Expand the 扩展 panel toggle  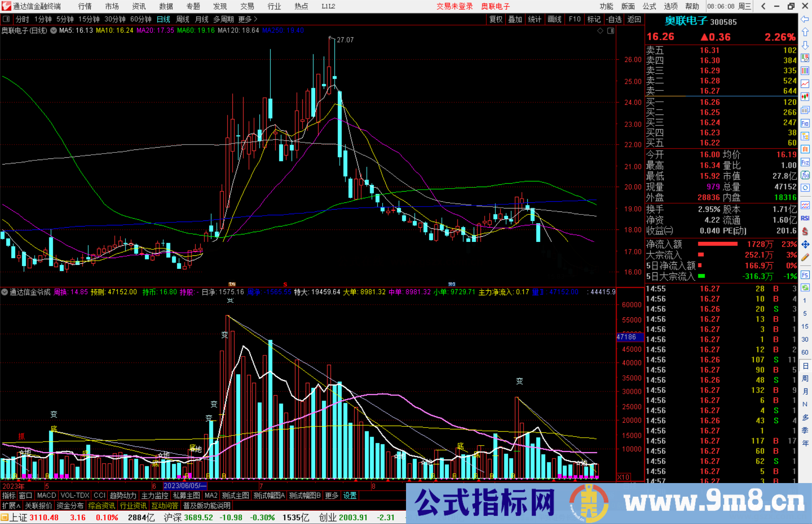tap(11, 506)
